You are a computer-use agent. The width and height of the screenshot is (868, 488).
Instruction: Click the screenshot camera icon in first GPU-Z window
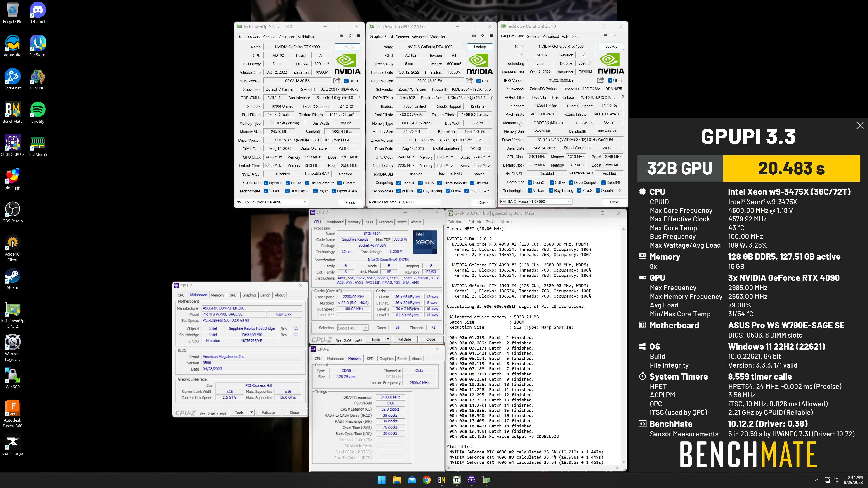tap(341, 36)
